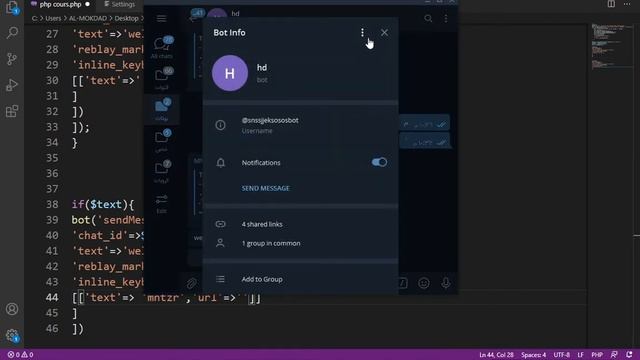This screenshot has width=640, height=360.
Task: Click line 44 'mntzr' code text
Action: coord(163,298)
